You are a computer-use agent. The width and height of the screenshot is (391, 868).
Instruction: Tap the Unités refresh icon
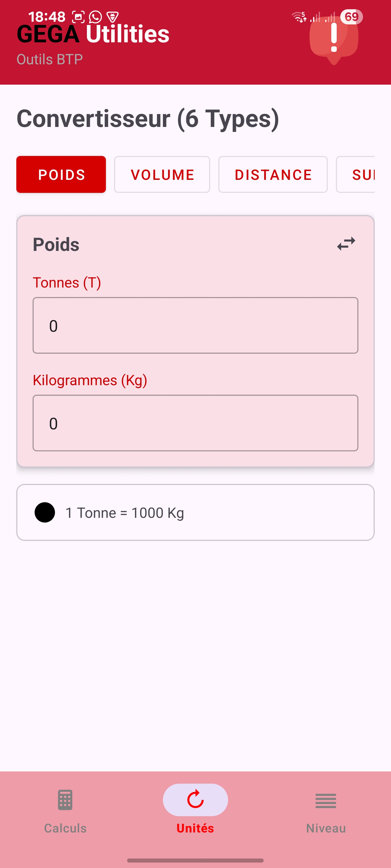pos(195,800)
